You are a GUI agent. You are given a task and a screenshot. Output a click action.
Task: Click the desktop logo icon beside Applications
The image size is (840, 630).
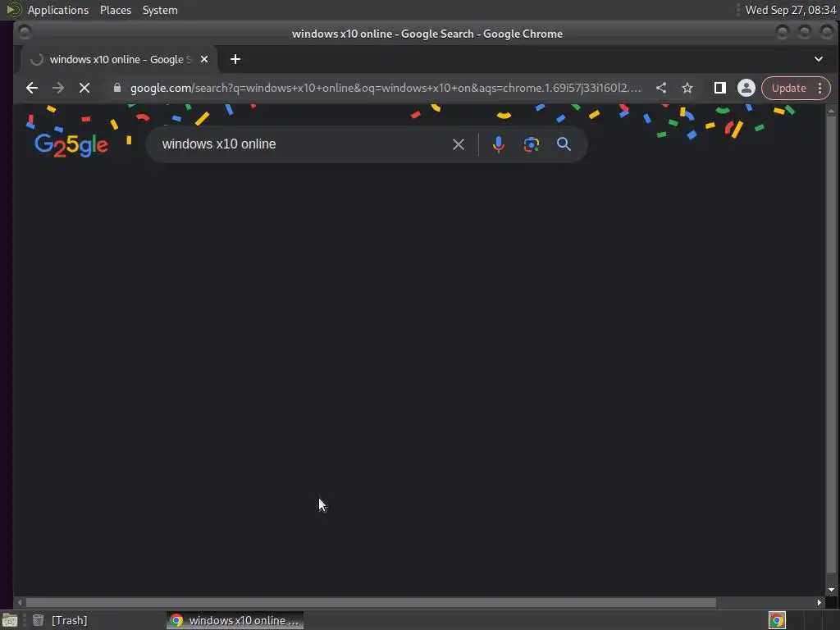tap(13, 10)
